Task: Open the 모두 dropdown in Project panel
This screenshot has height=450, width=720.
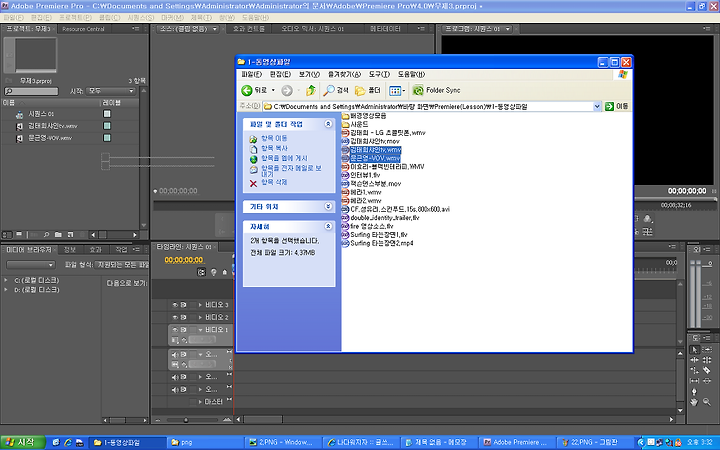Action: coord(111,91)
